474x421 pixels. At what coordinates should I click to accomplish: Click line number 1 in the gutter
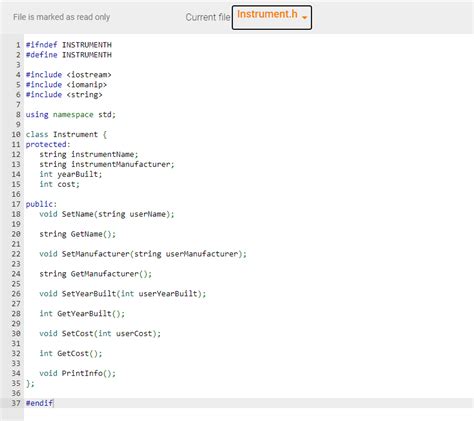click(x=18, y=45)
